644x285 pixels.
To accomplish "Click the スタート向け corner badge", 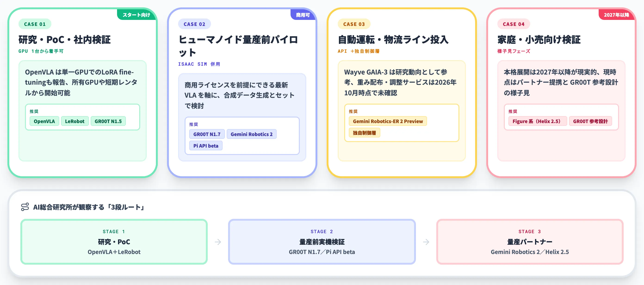I will coord(136,15).
